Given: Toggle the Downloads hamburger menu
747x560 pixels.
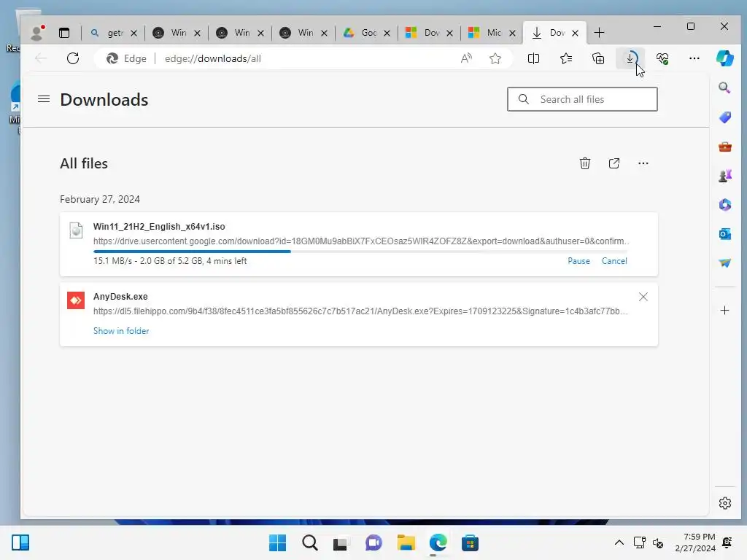Looking at the screenshot, I should (44, 99).
